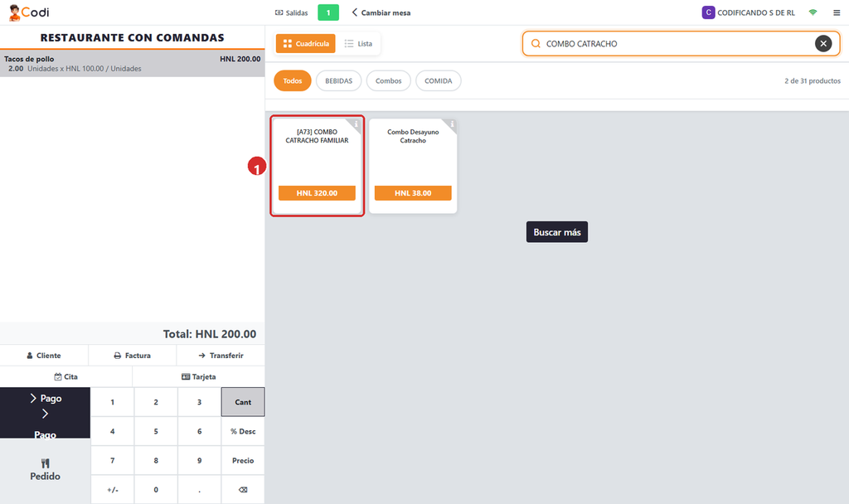Check the wifi connection status icon
849x504 pixels.
tap(813, 12)
